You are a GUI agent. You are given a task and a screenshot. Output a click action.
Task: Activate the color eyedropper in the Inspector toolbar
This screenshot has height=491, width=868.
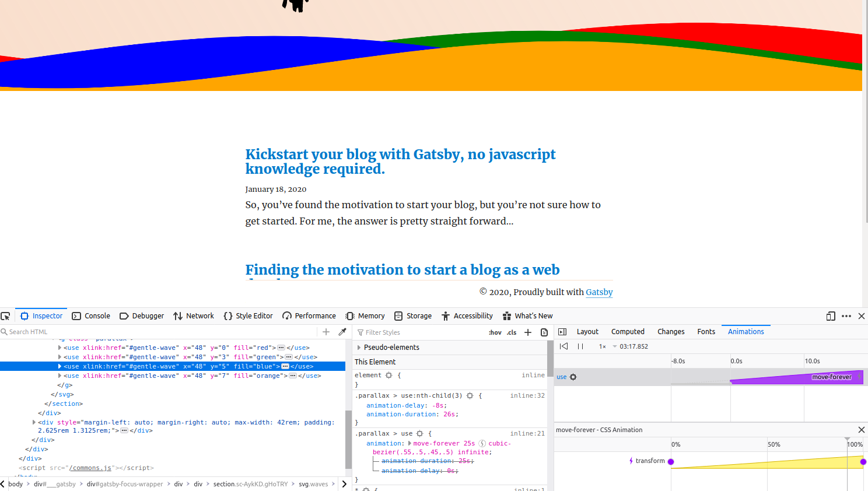pyautogui.click(x=342, y=331)
